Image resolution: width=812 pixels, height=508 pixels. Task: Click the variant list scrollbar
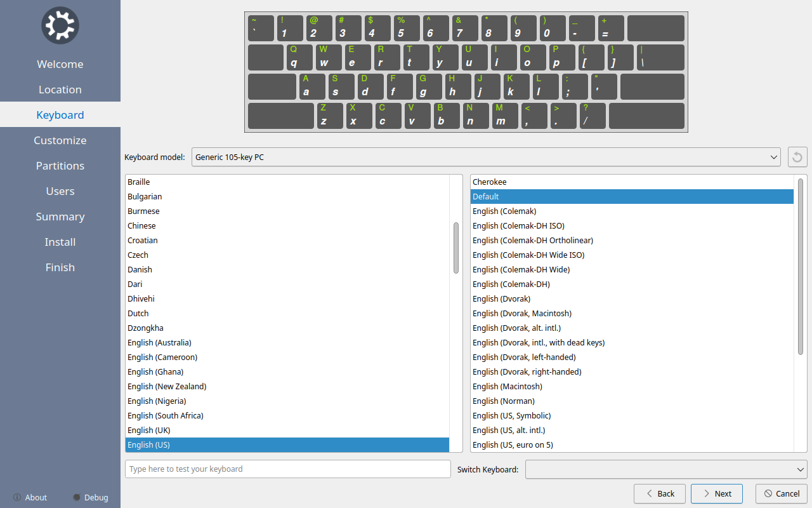801,267
